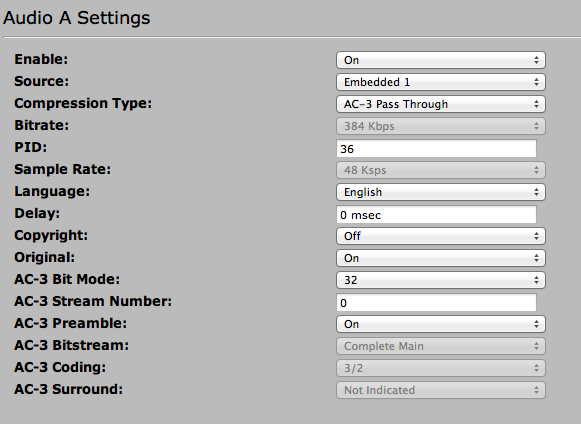Image resolution: width=581 pixels, height=424 pixels.
Task: Open the AC-3 Bit Mode dropdown
Action: (441, 280)
